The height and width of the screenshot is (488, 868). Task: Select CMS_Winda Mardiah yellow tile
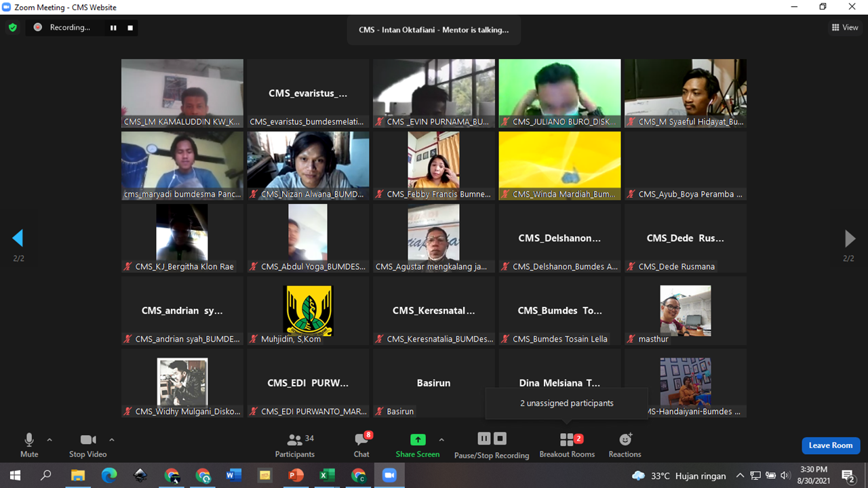pos(559,165)
